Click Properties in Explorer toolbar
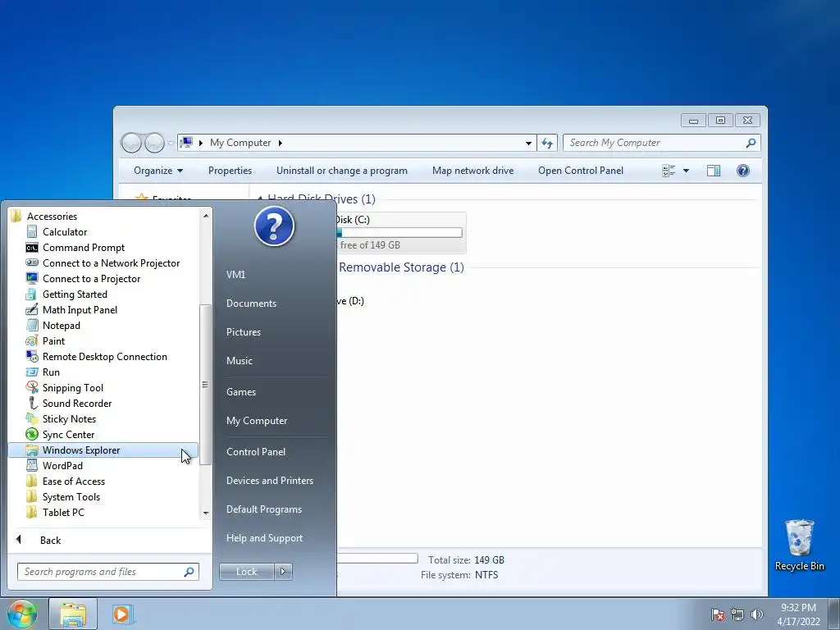Image resolution: width=840 pixels, height=630 pixels. 230,171
